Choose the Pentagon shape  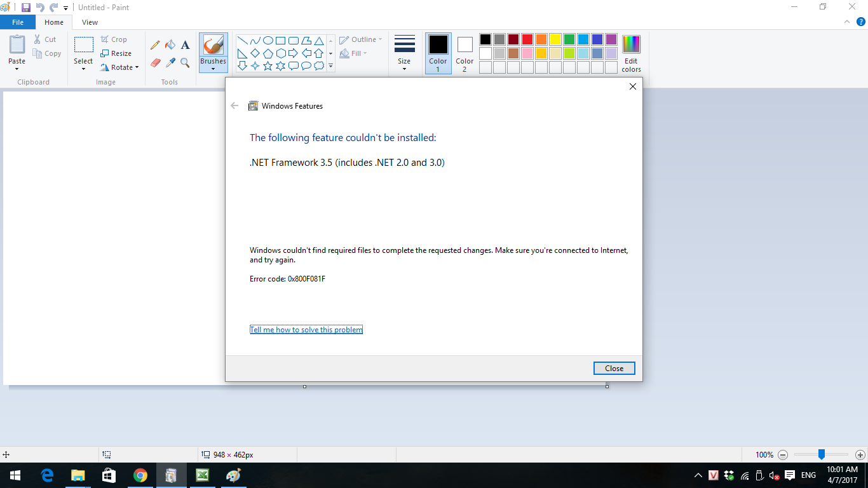[x=268, y=53]
